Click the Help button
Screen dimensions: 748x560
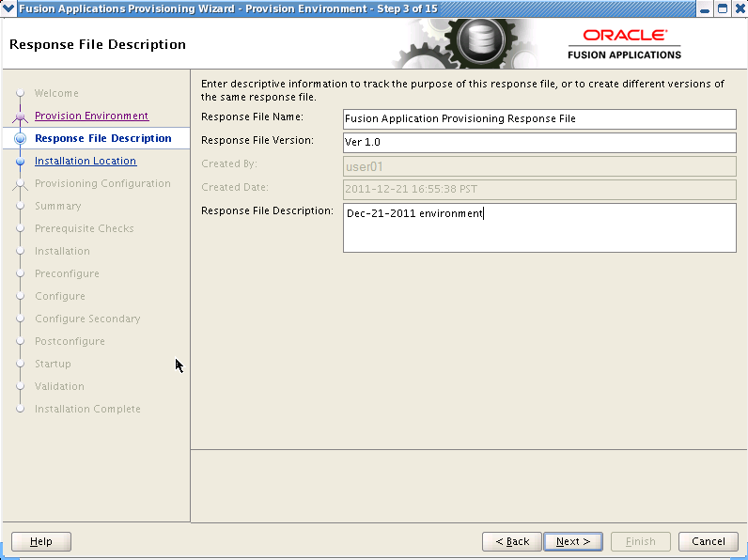pyautogui.click(x=41, y=541)
